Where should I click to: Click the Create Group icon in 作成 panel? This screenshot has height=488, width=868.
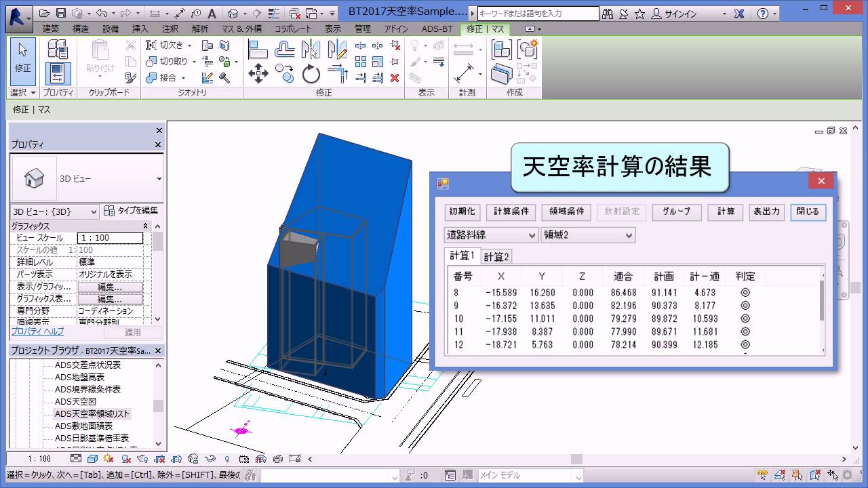tap(527, 49)
